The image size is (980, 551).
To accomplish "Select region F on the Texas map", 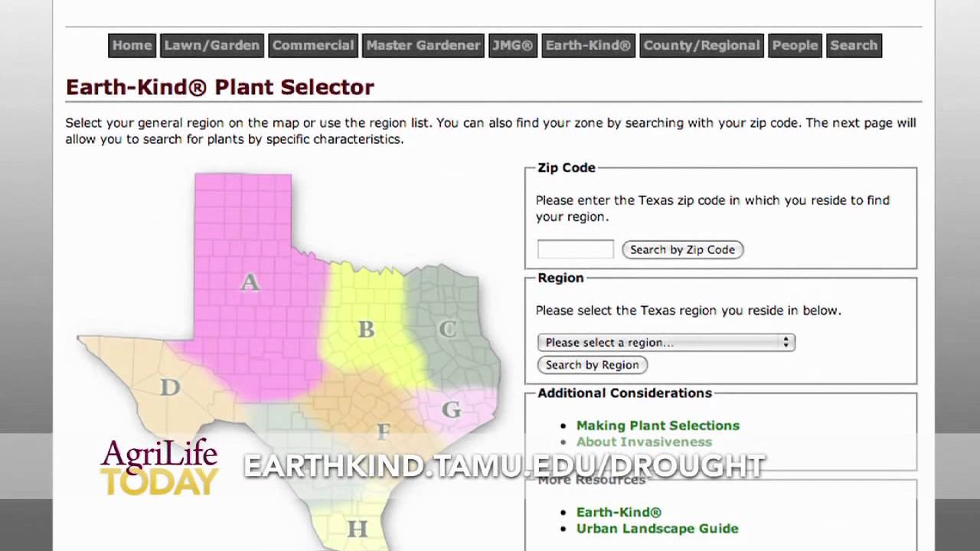I will coord(384,431).
